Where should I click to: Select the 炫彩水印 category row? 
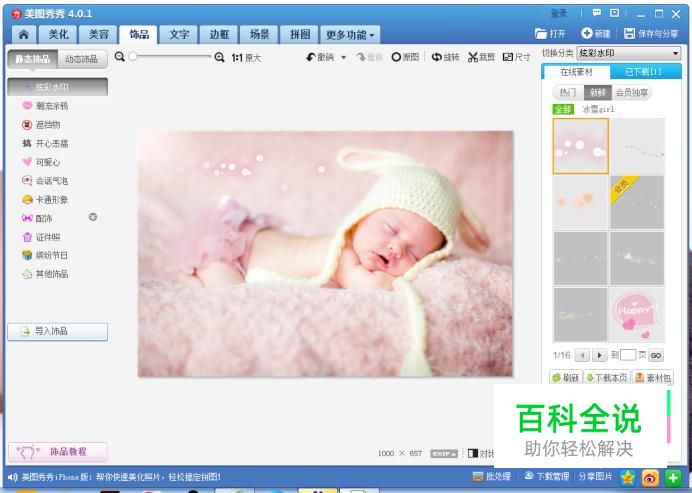57,87
